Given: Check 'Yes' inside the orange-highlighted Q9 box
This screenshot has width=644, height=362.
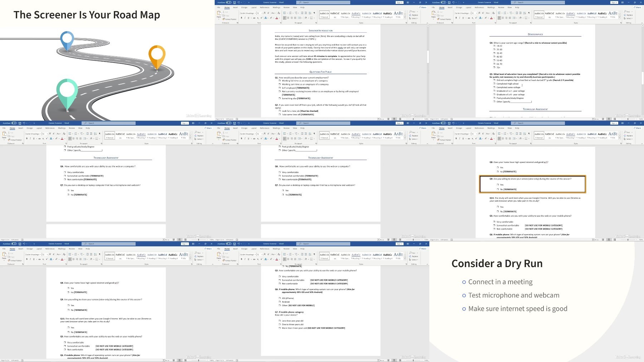Looking at the screenshot, I should click(498, 185).
